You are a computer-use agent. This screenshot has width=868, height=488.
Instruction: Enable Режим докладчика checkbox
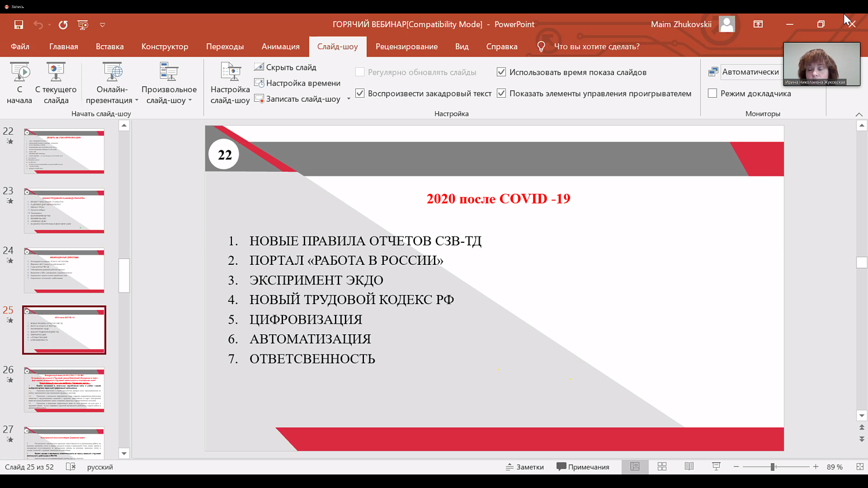712,93
